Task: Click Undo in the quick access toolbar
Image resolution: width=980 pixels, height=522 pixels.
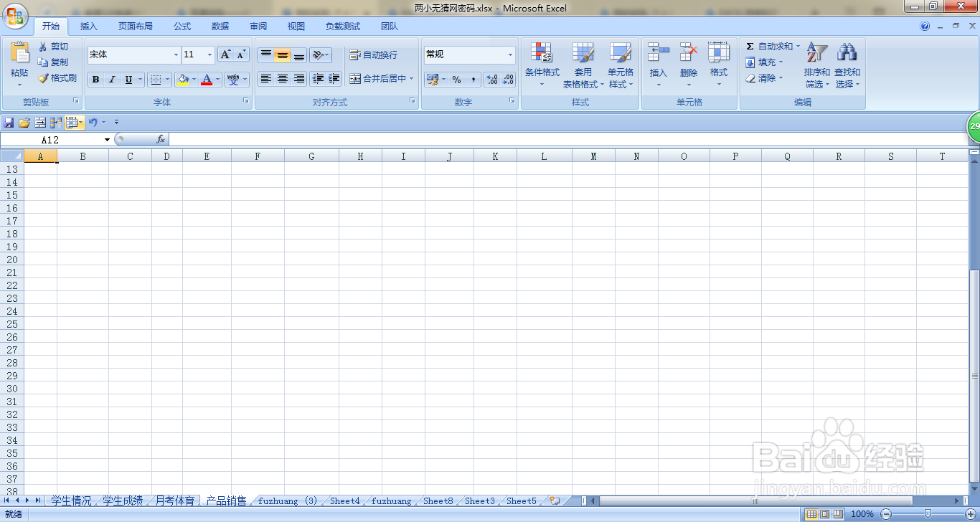Action: (93, 123)
